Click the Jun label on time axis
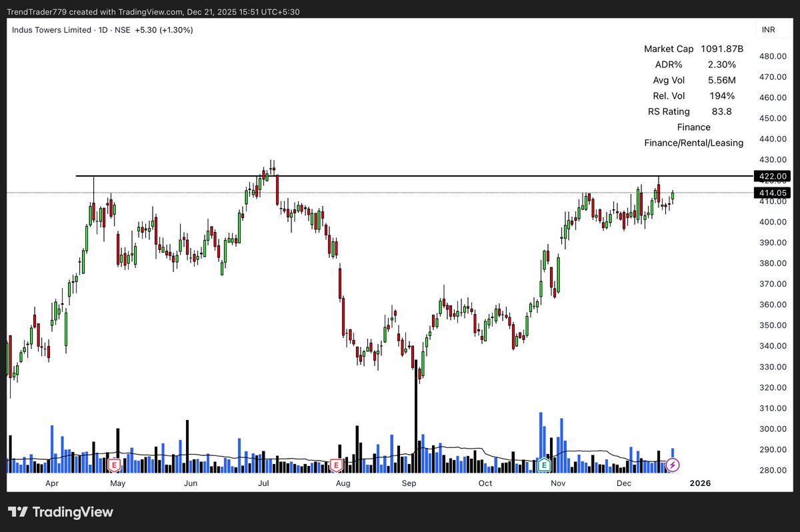800x532 pixels. click(x=191, y=483)
